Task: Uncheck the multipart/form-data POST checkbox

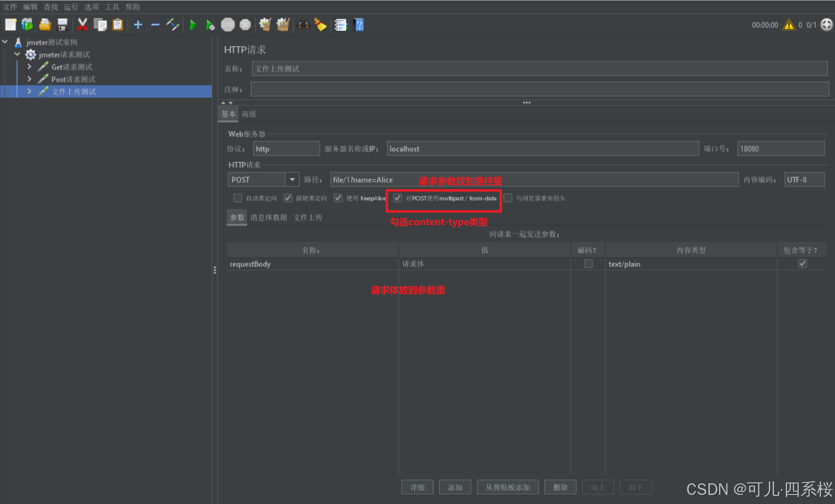Action: [x=397, y=198]
